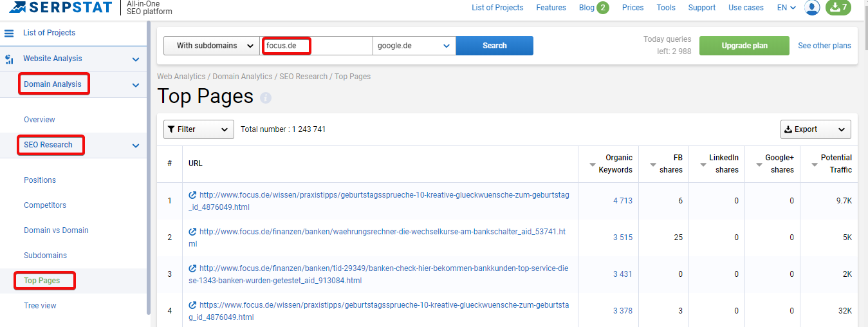Open the waehrungsrechner URL in row 2
The image size is (868, 327).
pos(377,238)
